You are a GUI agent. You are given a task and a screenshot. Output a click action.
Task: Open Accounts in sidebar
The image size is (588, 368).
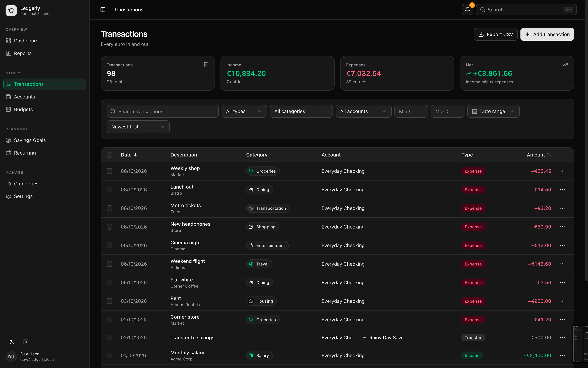click(45, 97)
